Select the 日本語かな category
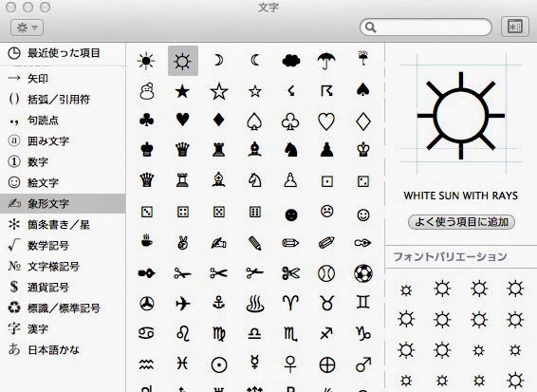537x392 pixels. [x=63, y=350]
